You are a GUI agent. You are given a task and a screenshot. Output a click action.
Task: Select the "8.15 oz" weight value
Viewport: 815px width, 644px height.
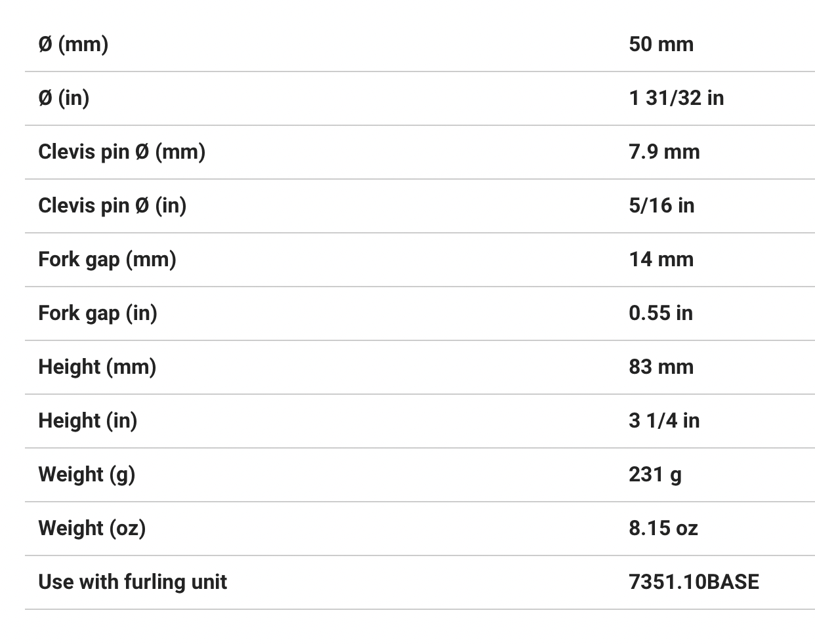(x=663, y=529)
